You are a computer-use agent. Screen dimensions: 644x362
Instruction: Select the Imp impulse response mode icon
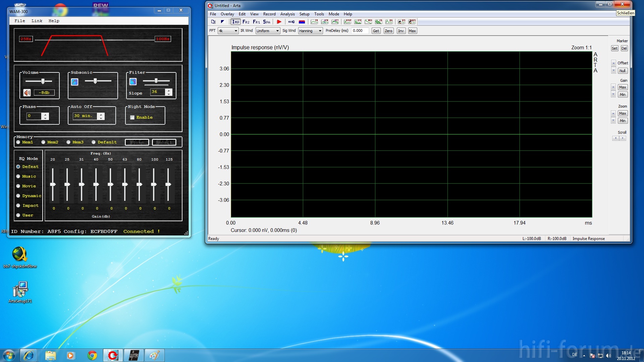235,22
